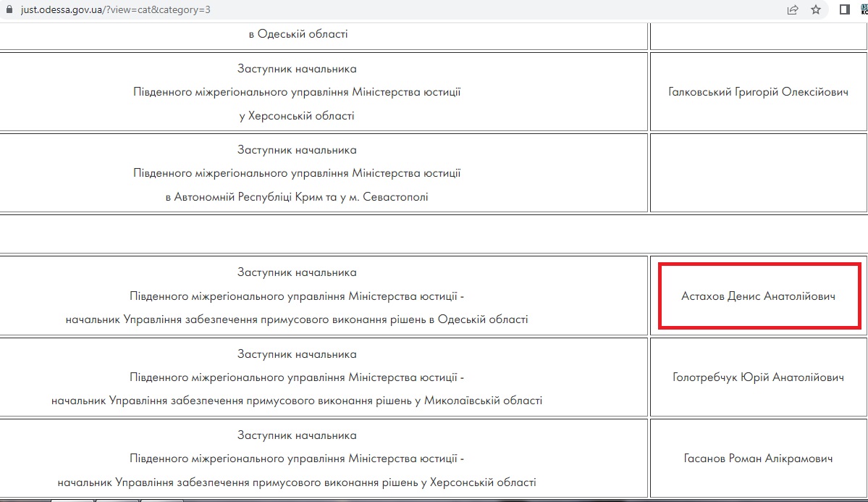This screenshot has height=502, width=868.
Task: Select the name Голотребчук Юрій Анатолійович
Action: tap(759, 377)
